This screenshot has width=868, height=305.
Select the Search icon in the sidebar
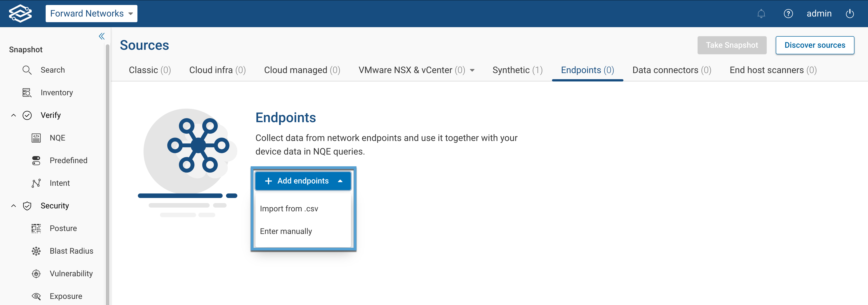click(27, 70)
